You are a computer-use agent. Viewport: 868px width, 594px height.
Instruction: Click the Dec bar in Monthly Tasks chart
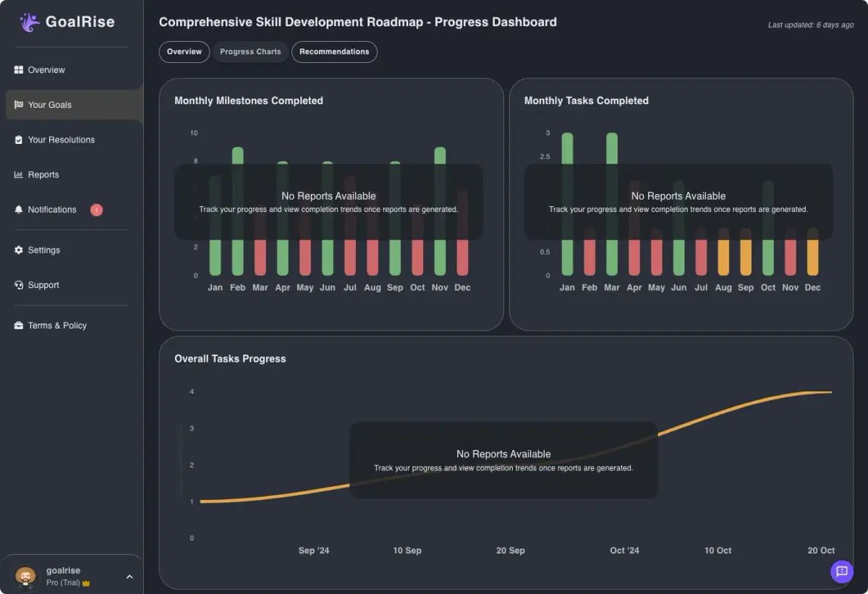(x=813, y=252)
